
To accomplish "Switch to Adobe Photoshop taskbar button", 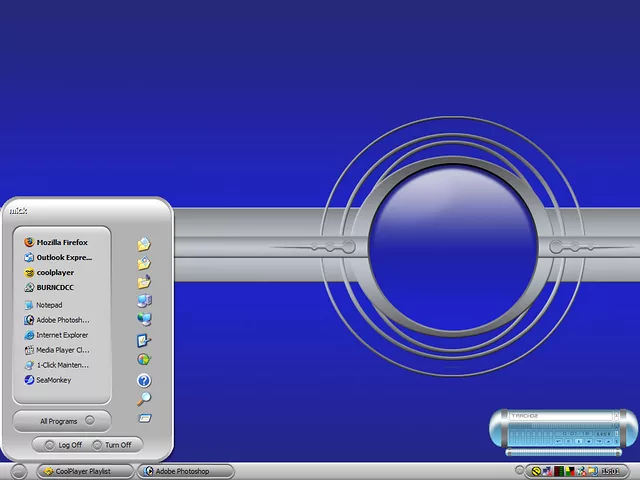I will click(x=186, y=471).
